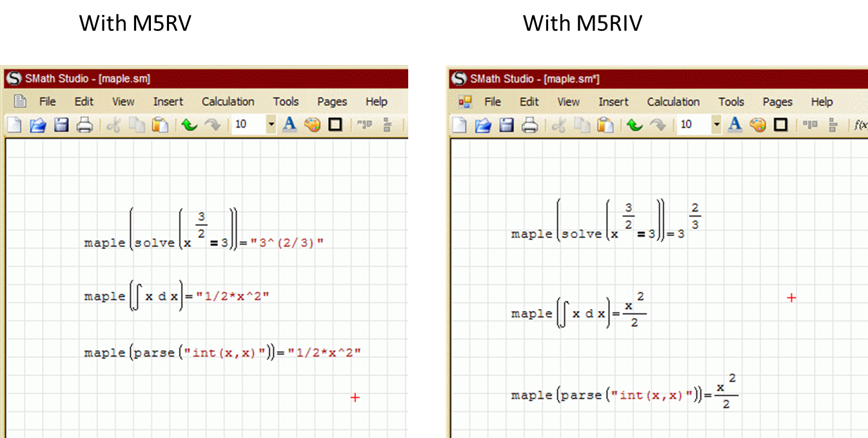Click vertical align icon in left window
The width and height of the screenshot is (868, 438).
click(388, 124)
